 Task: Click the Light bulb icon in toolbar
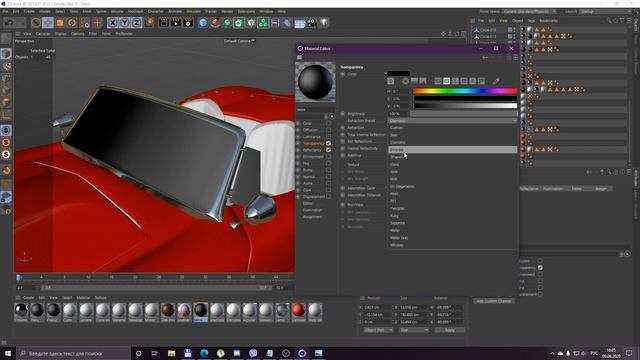324,23
